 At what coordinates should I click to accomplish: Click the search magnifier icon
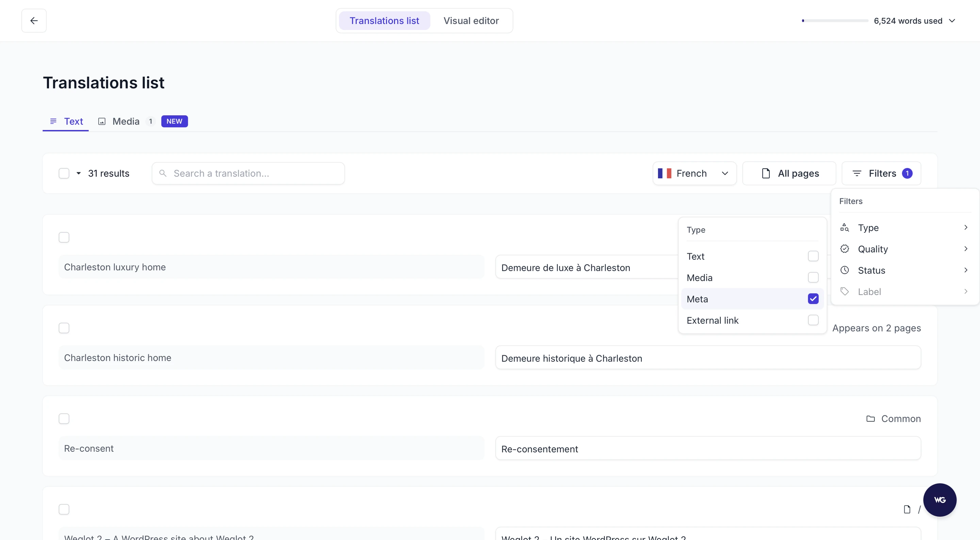(x=163, y=173)
